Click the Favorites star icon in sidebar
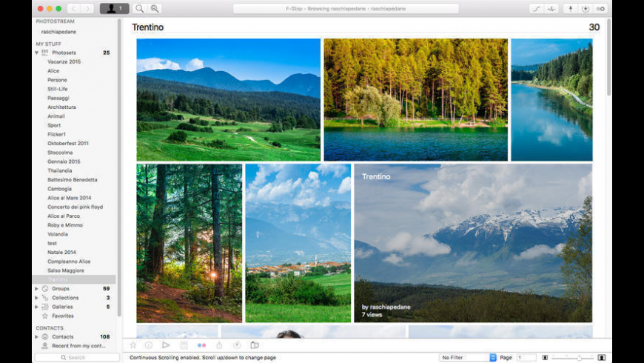This screenshot has height=363, width=644. coord(44,316)
